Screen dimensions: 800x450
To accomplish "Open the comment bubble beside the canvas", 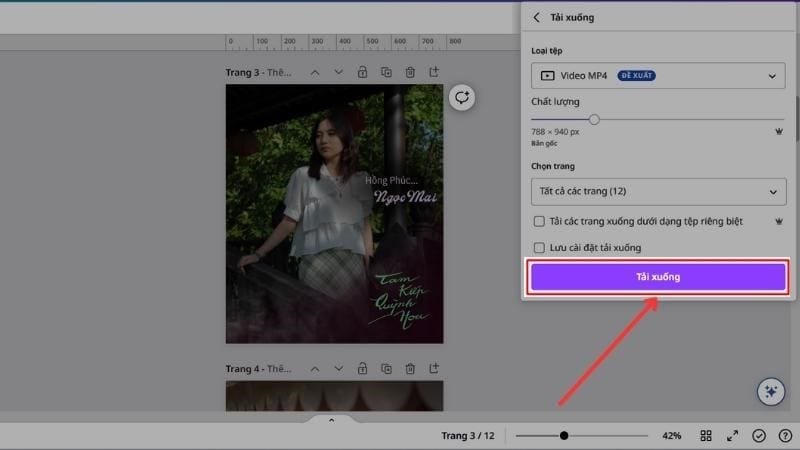I will [x=461, y=97].
